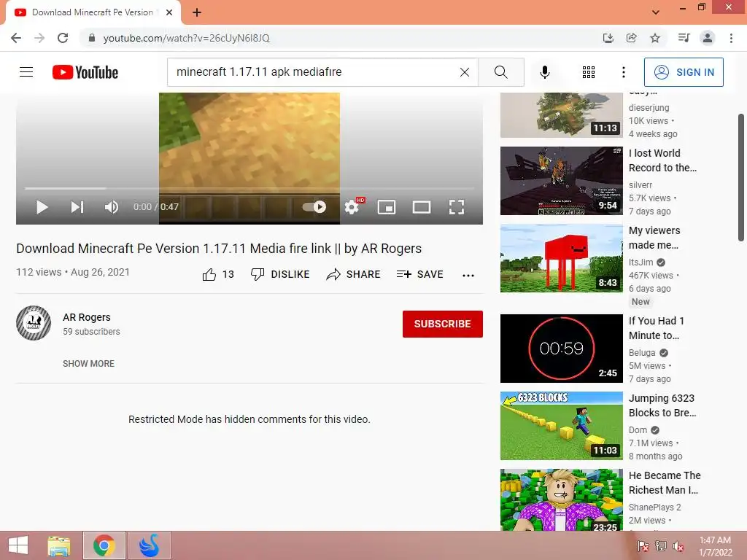Click the ItsJim channel name
747x560 pixels.
[x=640, y=262]
